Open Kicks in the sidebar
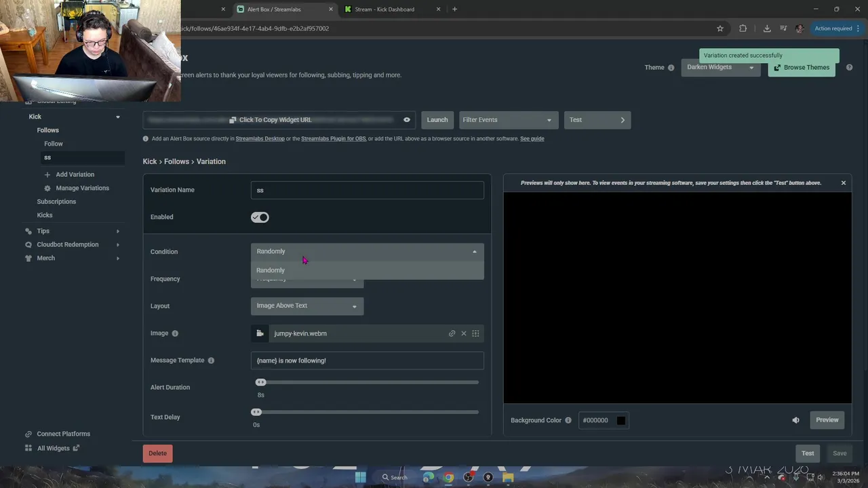This screenshot has height=488, width=868. 45,215
